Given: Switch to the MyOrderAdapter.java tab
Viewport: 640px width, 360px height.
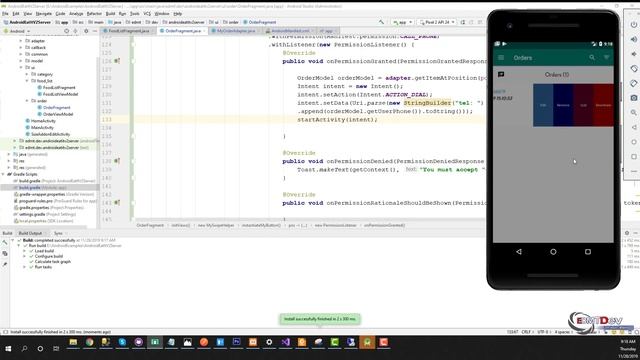Looking at the screenshot, I should click(x=236, y=31).
